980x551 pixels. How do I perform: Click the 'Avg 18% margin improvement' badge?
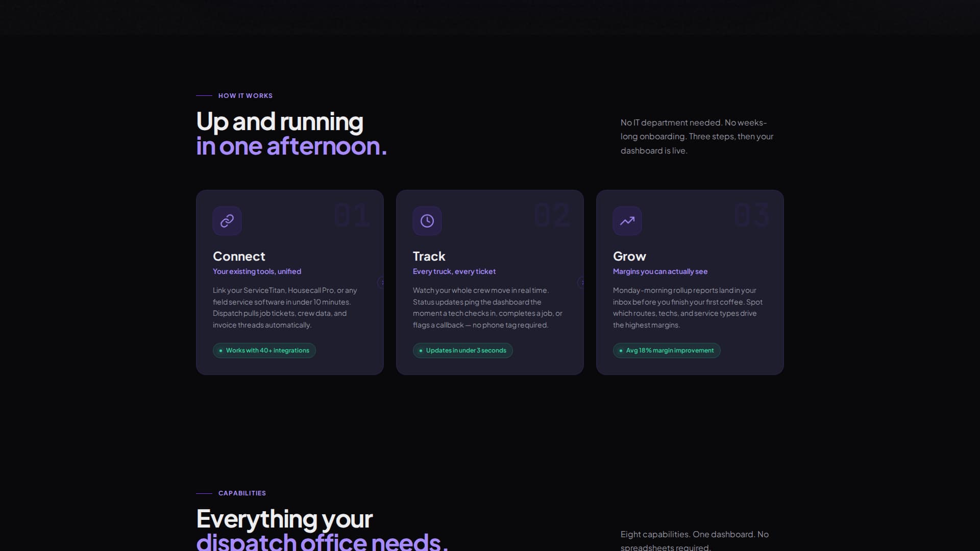[667, 350]
